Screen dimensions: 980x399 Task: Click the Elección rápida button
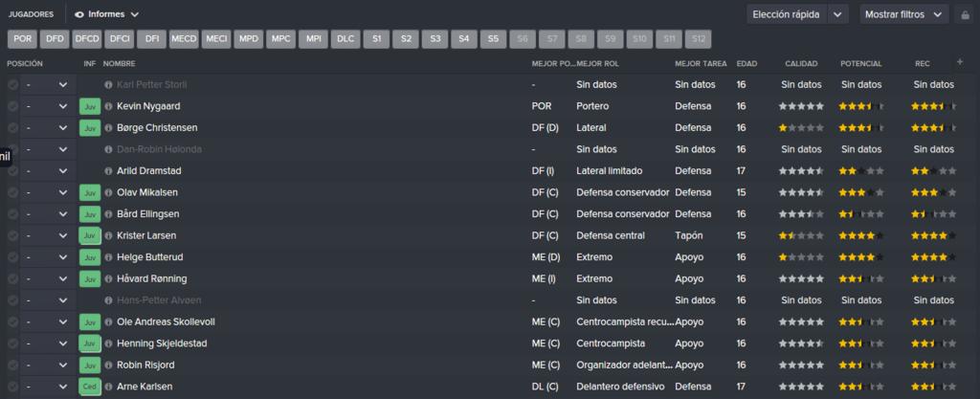point(787,14)
